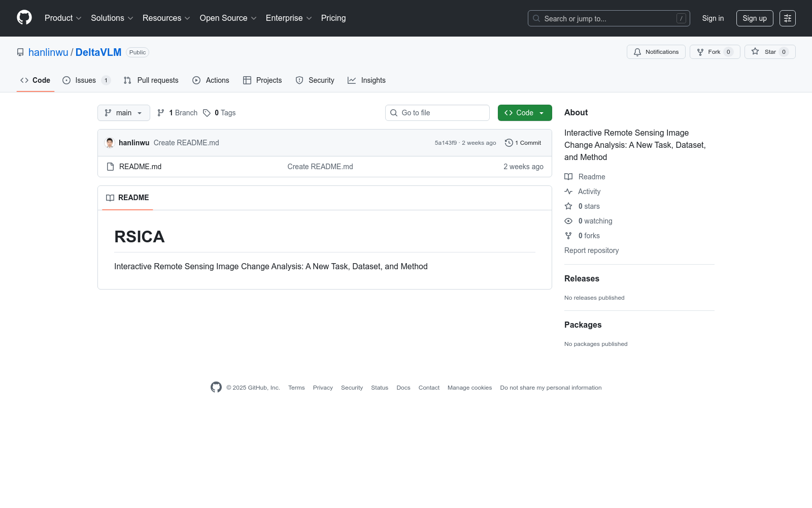Screen dimensions: 812x508
Task: Open the Packages section heading link
Action: tap(583, 325)
